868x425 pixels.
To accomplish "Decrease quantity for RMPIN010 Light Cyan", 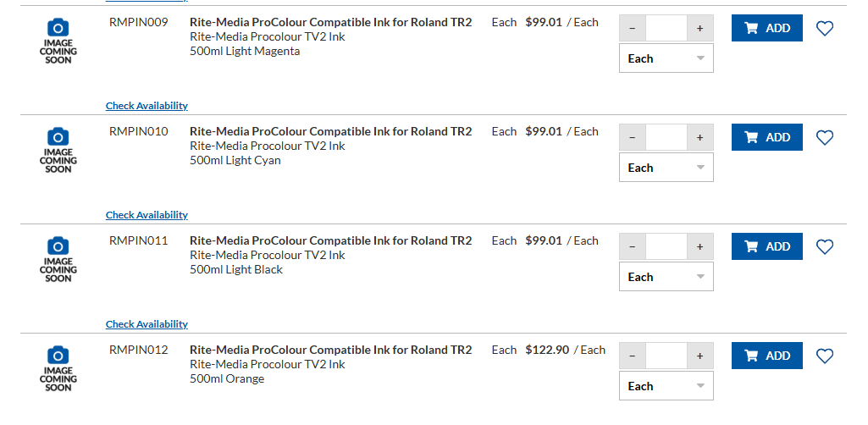I will pos(633,137).
